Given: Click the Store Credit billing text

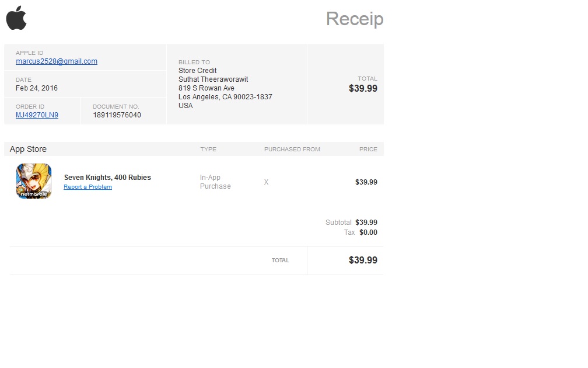Looking at the screenshot, I should click(x=197, y=71).
